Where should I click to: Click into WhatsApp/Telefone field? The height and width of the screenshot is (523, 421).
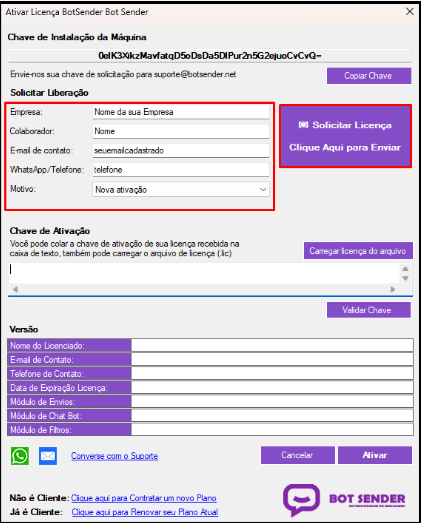[x=181, y=170]
